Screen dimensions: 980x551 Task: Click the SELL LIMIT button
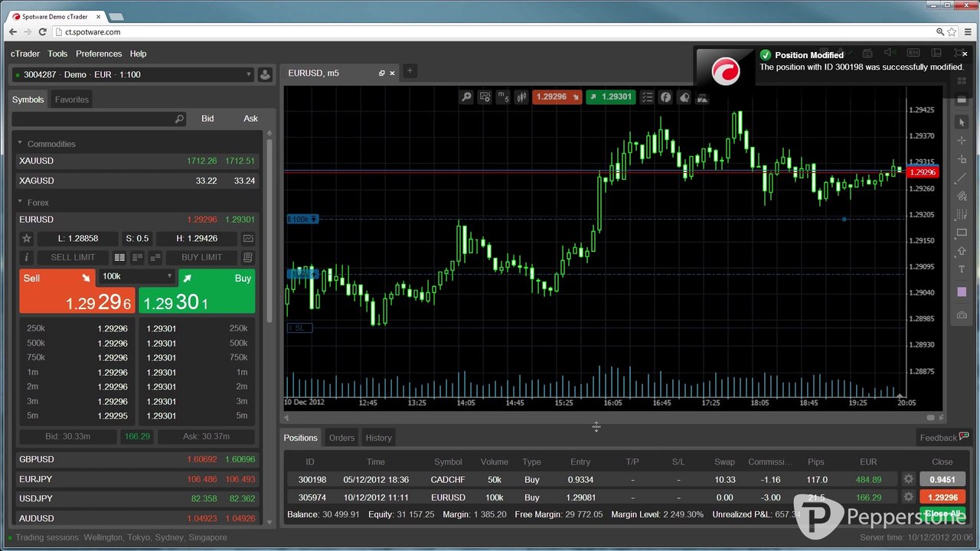(x=73, y=257)
